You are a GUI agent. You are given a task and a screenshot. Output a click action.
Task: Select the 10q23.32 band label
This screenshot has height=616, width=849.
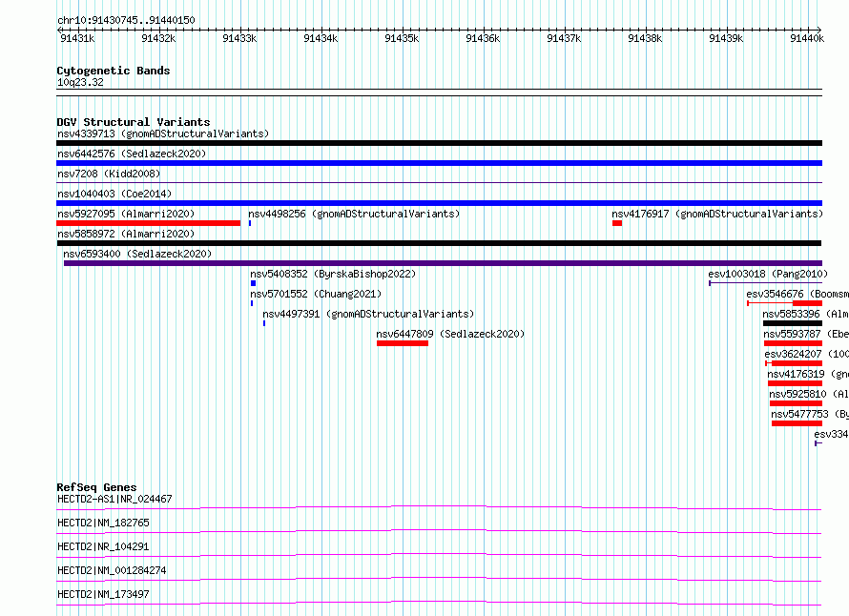(80, 82)
